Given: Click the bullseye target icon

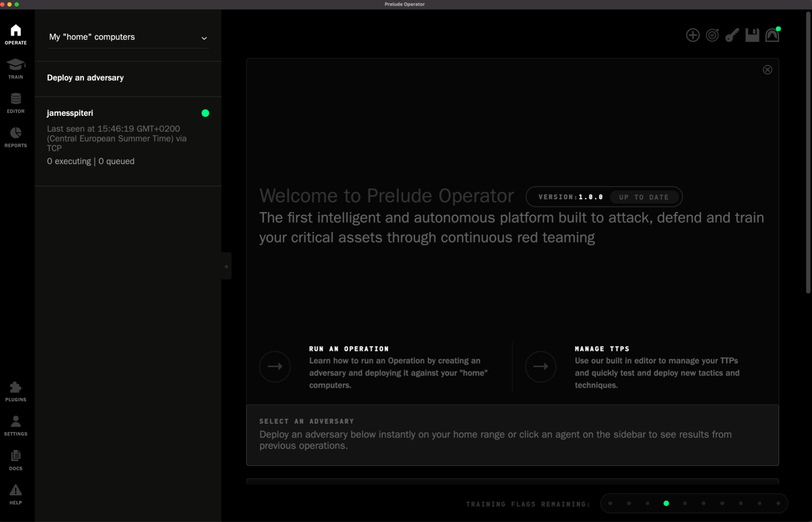Looking at the screenshot, I should 712,35.
